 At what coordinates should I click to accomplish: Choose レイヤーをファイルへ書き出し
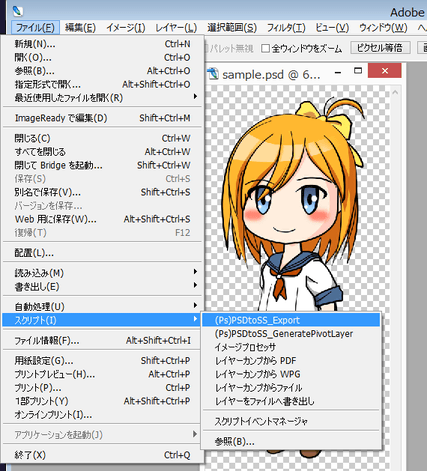coord(291,401)
